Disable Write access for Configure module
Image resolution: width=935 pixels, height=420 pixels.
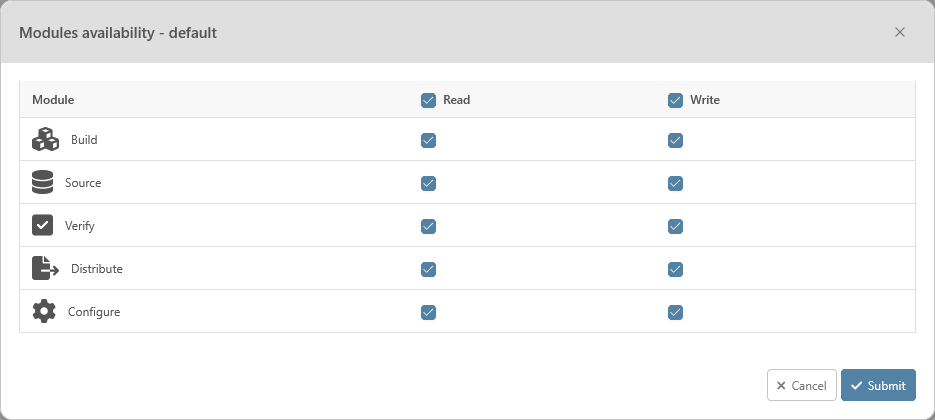[675, 312]
